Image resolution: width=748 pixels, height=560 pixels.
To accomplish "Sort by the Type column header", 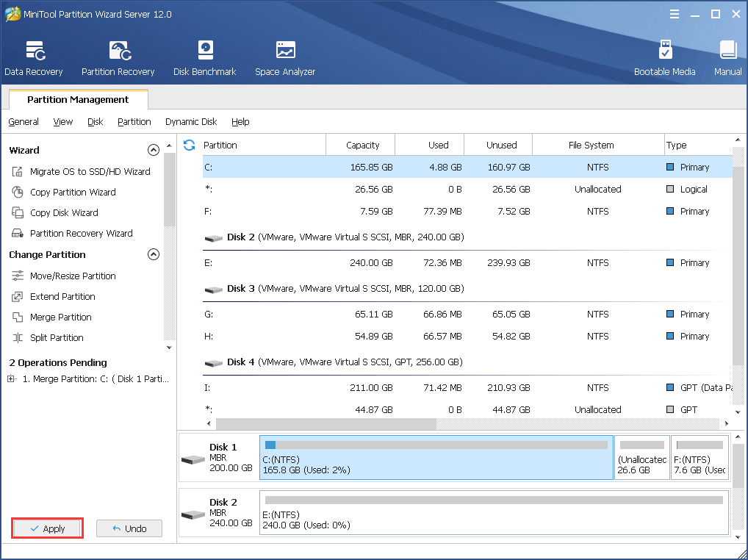I will pos(698,145).
